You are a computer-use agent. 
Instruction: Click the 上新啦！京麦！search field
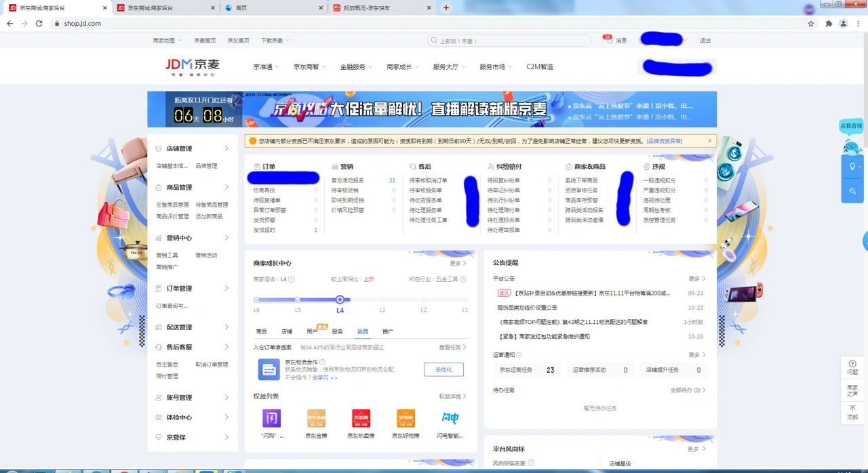[x=509, y=41]
